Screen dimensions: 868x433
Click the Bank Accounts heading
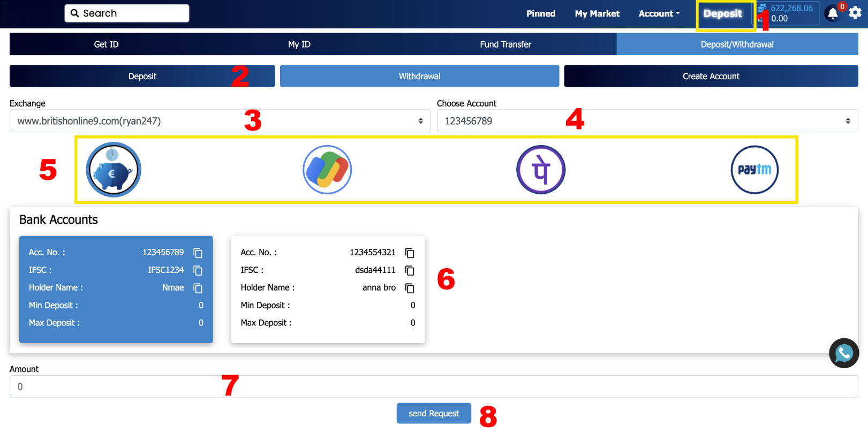pos(58,219)
